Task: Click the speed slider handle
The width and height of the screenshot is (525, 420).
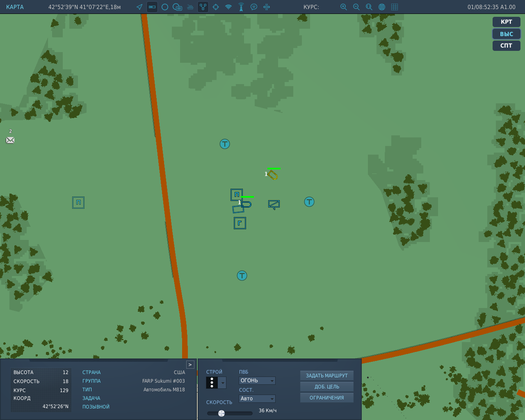Action: click(221, 413)
